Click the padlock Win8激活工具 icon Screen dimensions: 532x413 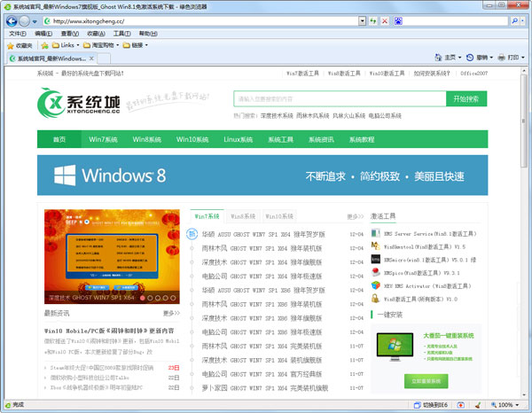click(376, 299)
